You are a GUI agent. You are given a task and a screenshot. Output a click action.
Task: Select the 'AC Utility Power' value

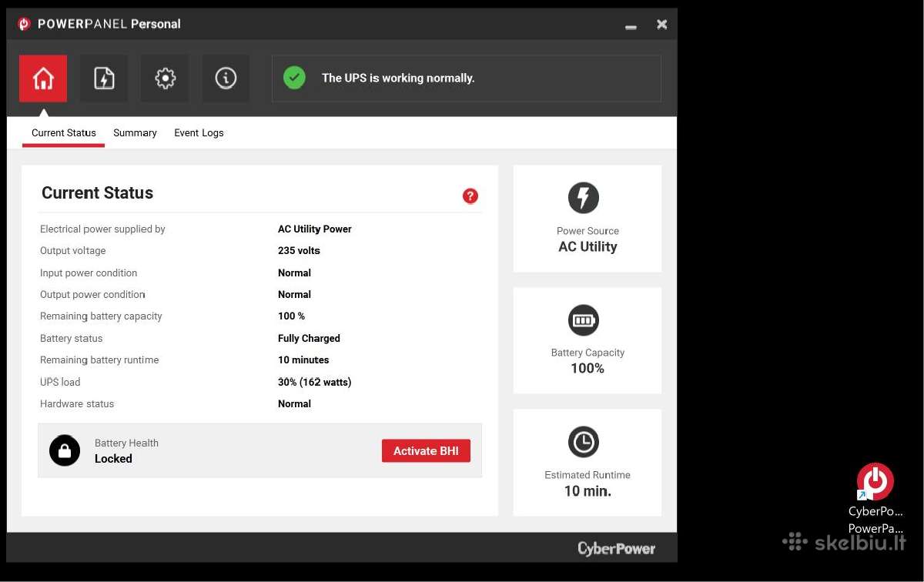tap(315, 229)
